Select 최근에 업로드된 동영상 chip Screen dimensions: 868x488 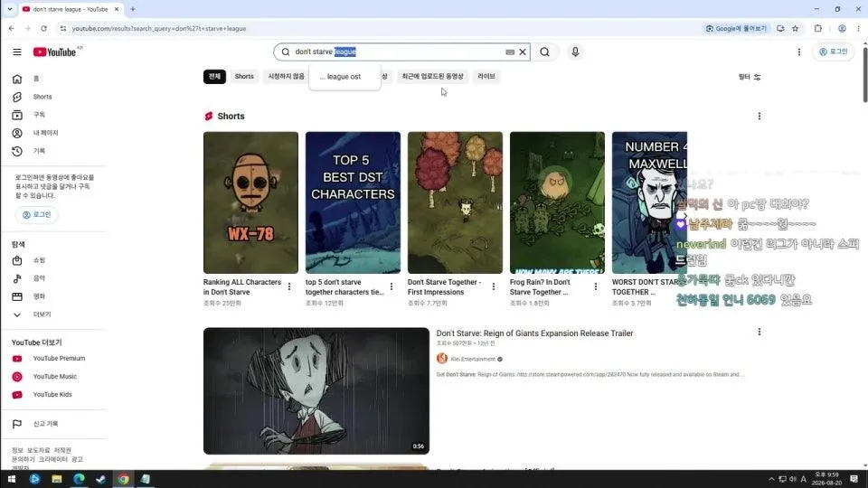tap(432, 76)
